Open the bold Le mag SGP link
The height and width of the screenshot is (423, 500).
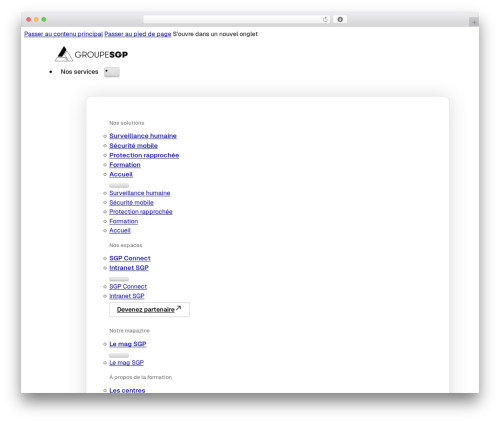[128, 344]
